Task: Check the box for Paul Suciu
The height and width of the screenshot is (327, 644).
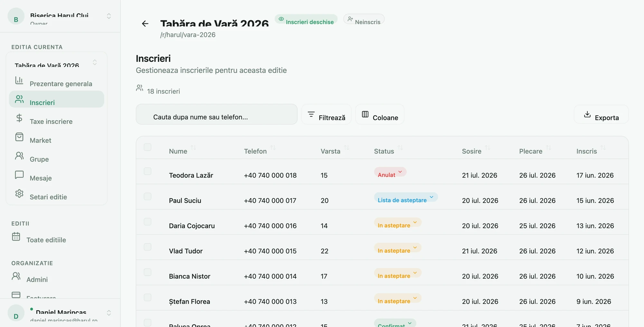Action: [x=147, y=197]
